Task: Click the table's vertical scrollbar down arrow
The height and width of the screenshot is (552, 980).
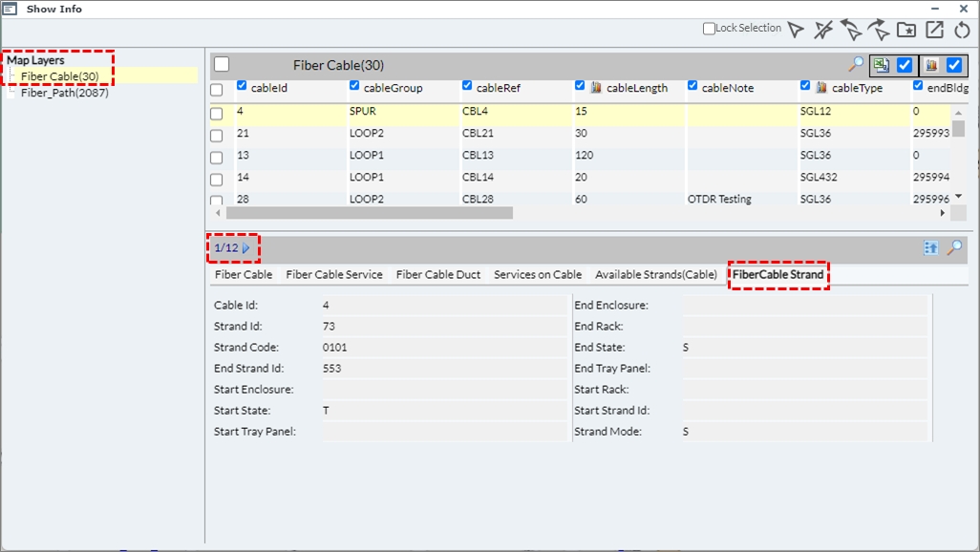Action: (958, 196)
